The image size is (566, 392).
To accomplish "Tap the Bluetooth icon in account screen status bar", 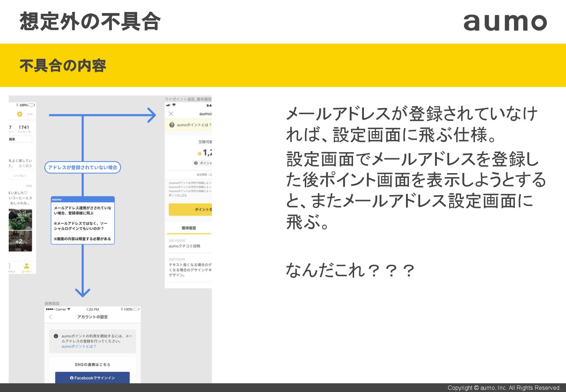I will pos(122,309).
